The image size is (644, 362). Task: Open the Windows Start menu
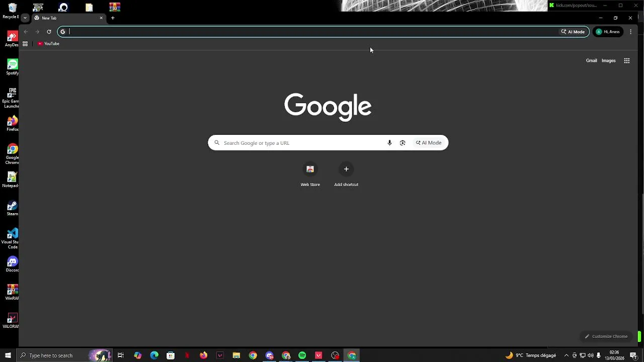pyautogui.click(x=8, y=355)
